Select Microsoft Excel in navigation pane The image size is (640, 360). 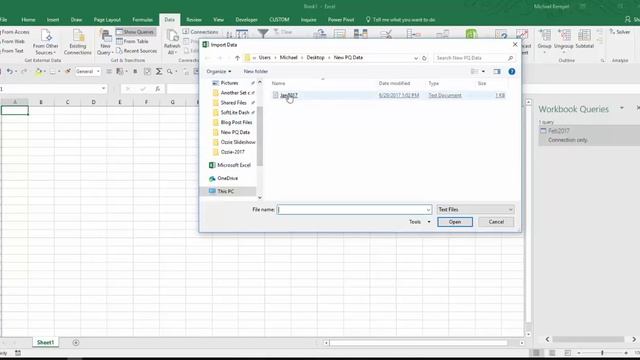(x=233, y=165)
